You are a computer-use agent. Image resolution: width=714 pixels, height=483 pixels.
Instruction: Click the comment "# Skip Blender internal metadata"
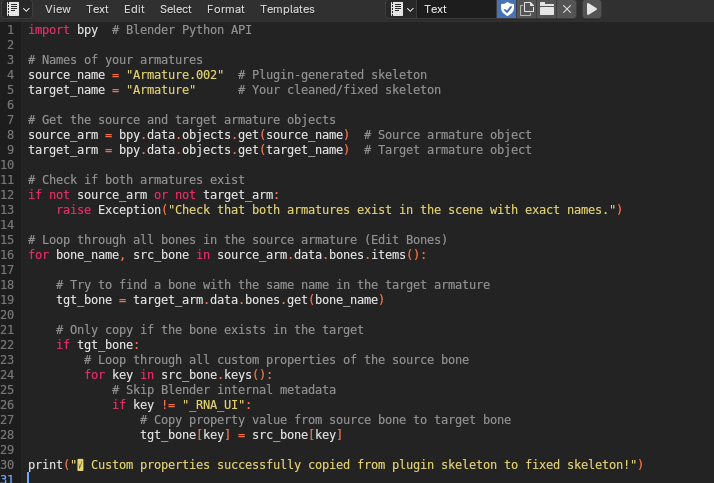coord(224,390)
